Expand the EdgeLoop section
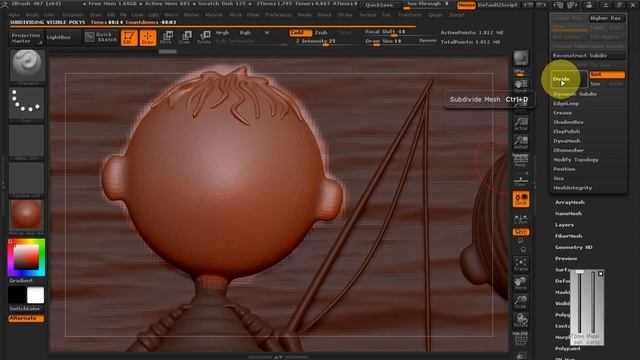The width and height of the screenshot is (640, 360). point(567,104)
